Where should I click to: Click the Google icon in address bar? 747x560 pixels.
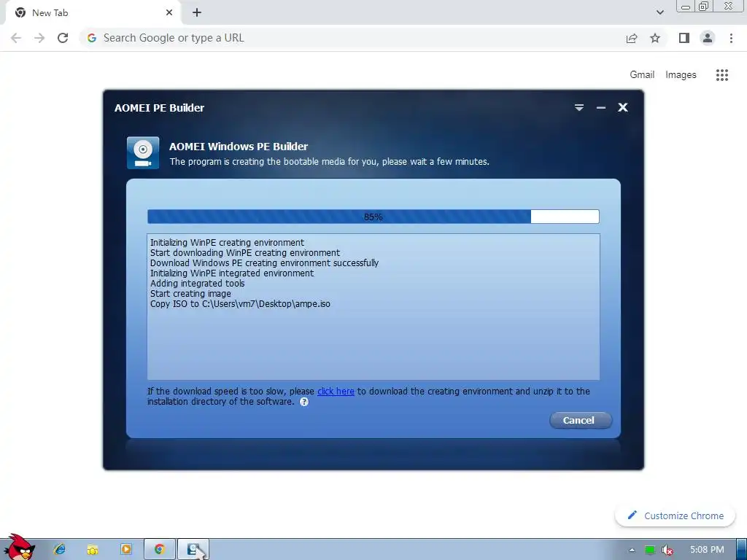pyautogui.click(x=91, y=38)
